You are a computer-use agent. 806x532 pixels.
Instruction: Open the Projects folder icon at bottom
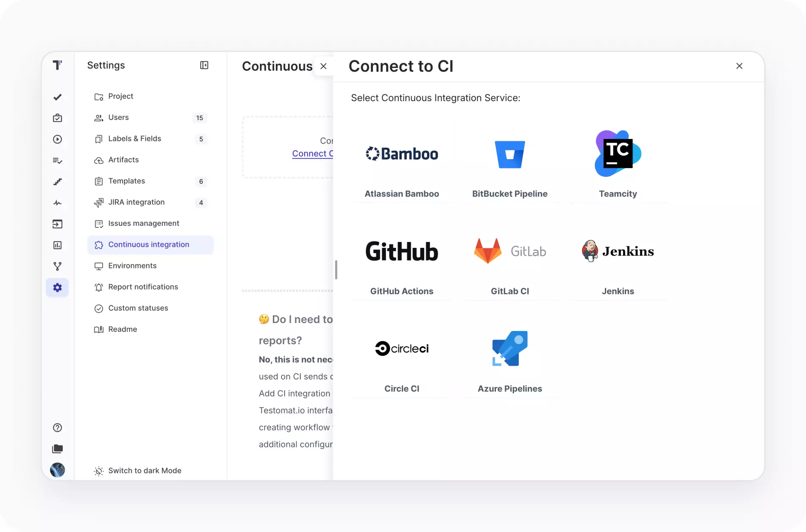pos(57,449)
